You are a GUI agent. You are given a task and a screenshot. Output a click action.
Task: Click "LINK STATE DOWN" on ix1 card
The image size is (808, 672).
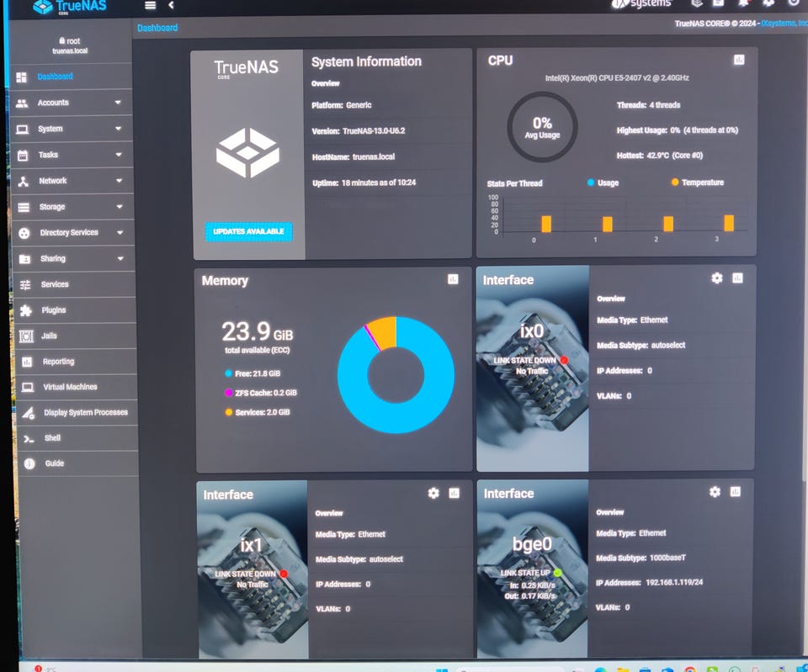coord(245,574)
